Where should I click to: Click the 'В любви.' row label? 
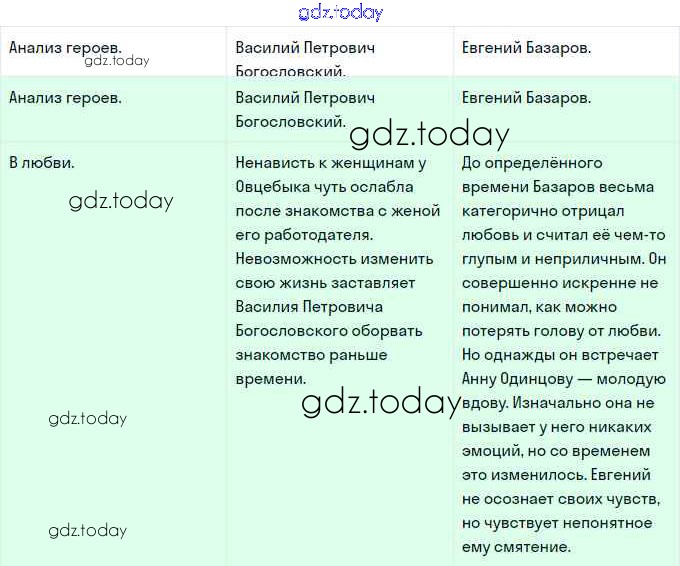click(x=42, y=162)
